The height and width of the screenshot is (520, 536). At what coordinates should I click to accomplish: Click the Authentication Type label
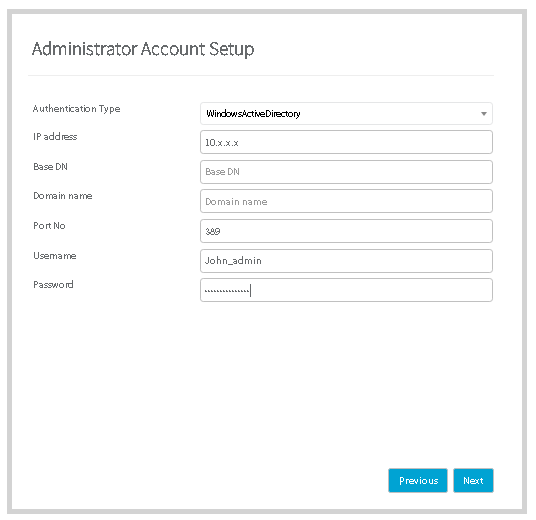pos(77,109)
